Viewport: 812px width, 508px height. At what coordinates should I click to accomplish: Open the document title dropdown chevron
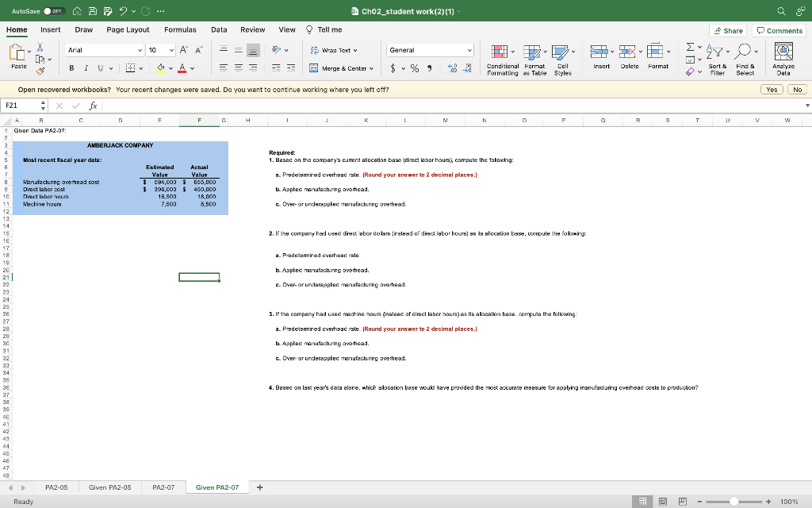point(458,11)
